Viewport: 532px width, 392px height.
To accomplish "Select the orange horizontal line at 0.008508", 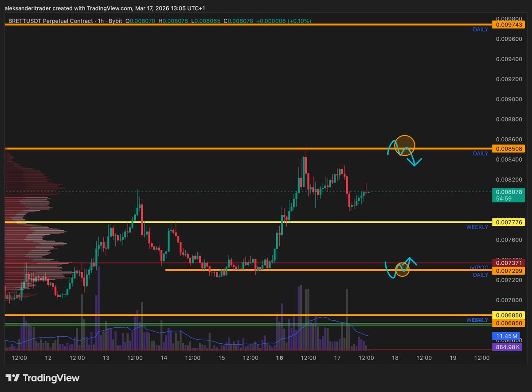I will (x=248, y=148).
